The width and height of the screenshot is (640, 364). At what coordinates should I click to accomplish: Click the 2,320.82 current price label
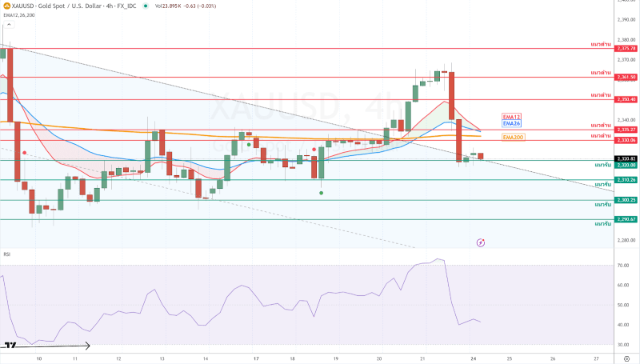(626, 158)
